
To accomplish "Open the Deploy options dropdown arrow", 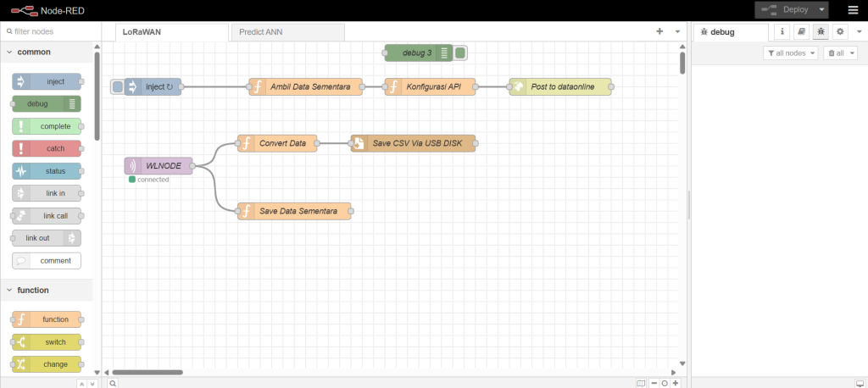I will pos(822,10).
